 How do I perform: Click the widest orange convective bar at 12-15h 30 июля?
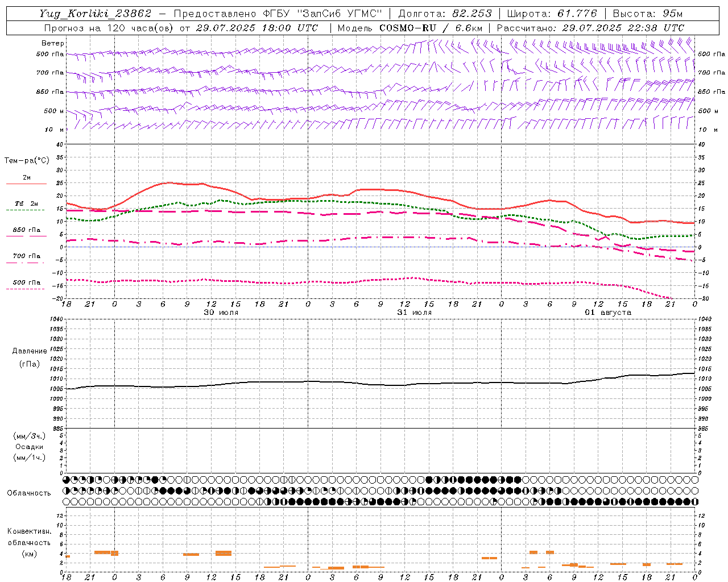point(224,553)
